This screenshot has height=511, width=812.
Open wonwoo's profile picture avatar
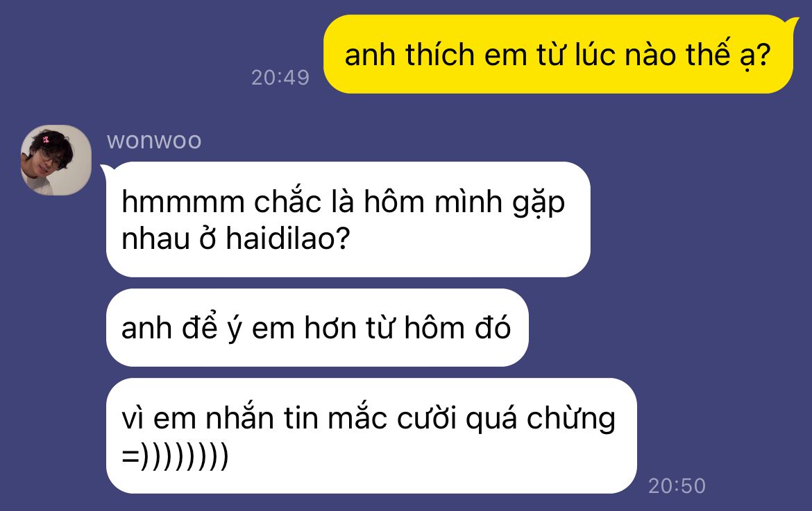pyautogui.click(x=56, y=160)
